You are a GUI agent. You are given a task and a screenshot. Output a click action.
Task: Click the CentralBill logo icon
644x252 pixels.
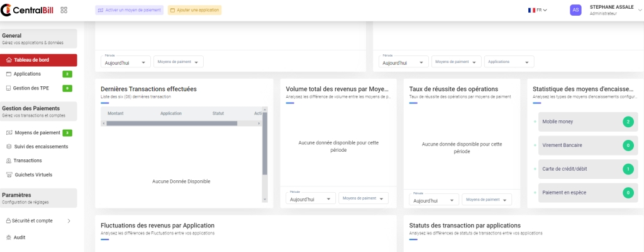[7, 10]
